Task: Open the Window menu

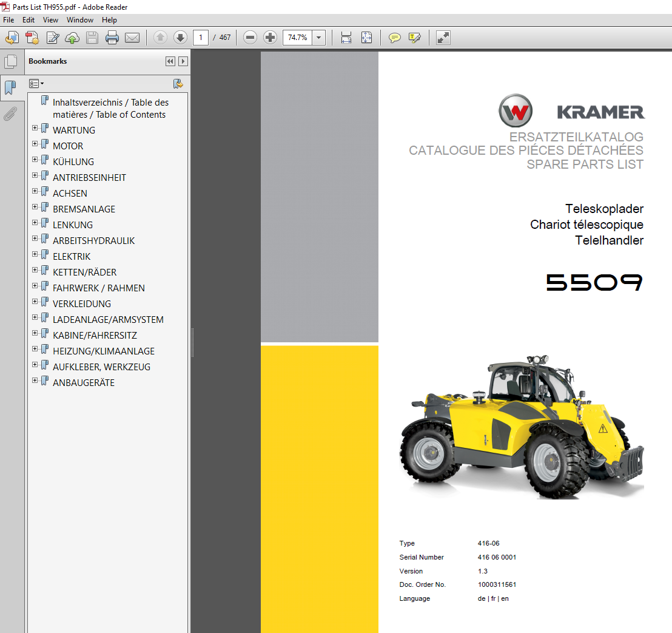Action: coord(79,20)
